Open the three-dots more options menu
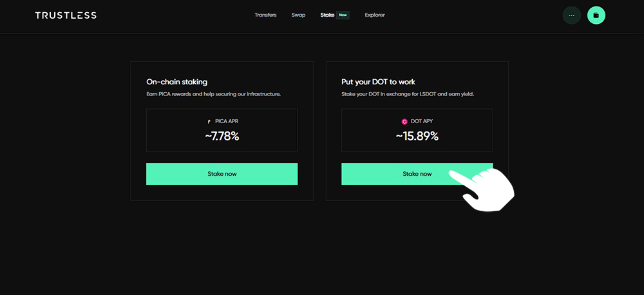The height and width of the screenshot is (295, 644). pyautogui.click(x=572, y=15)
